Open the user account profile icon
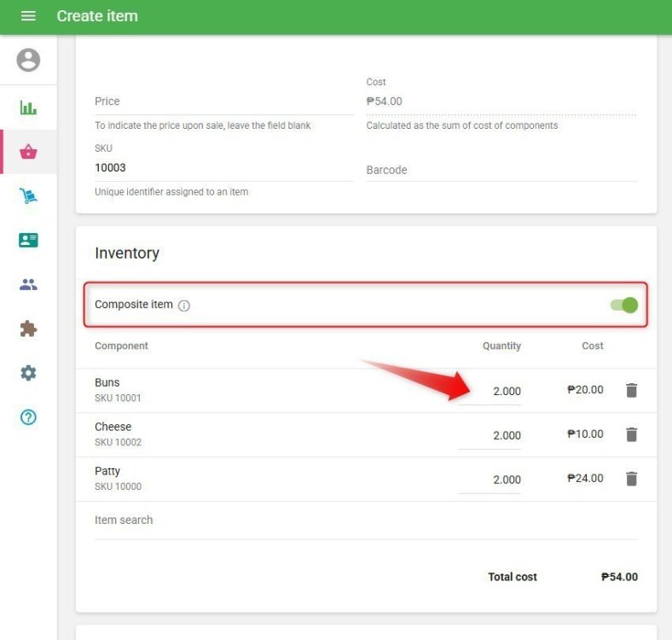 (28, 60)
